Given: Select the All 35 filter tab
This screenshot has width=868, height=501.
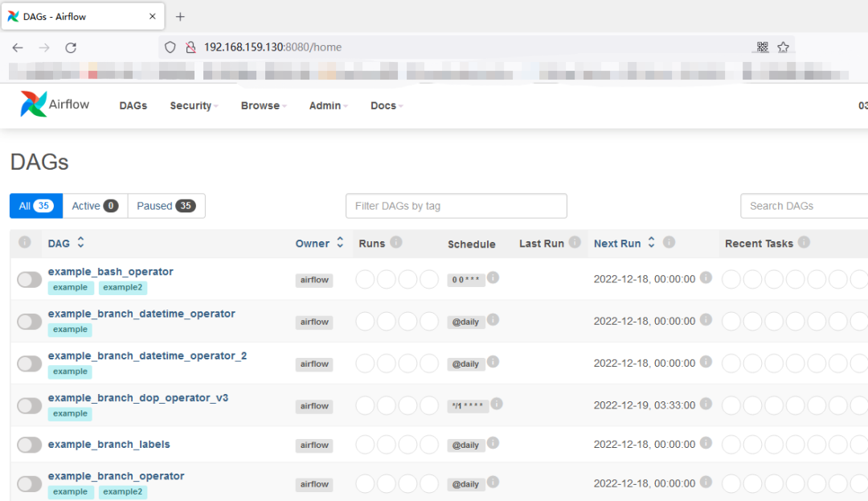Looking at the screenshot, I should 36,206.
